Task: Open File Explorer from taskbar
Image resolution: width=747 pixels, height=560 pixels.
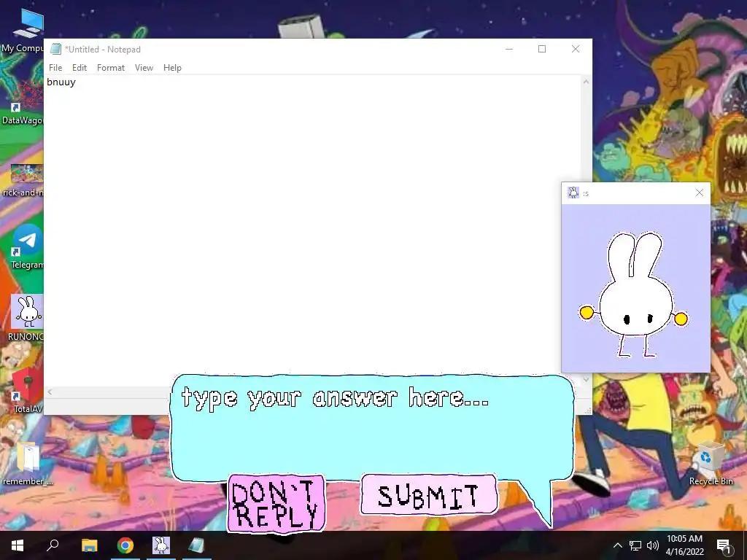Action: tap(89, 545)
